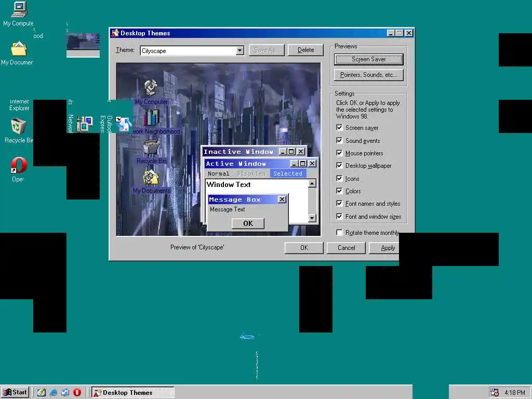Launch Opera from the desktop shortcut

pos(19,165)
